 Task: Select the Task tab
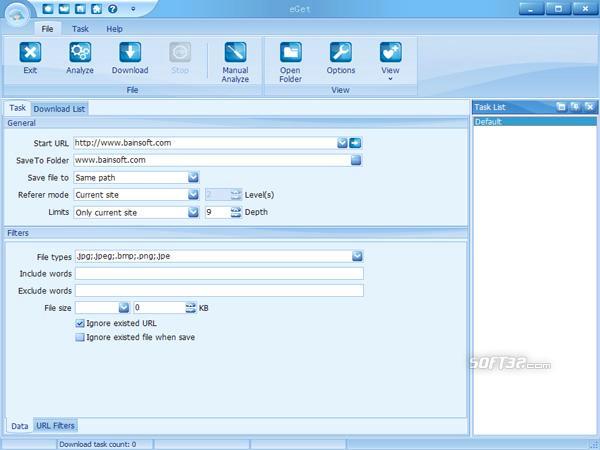pyautogui.click(x=18, y=108)
